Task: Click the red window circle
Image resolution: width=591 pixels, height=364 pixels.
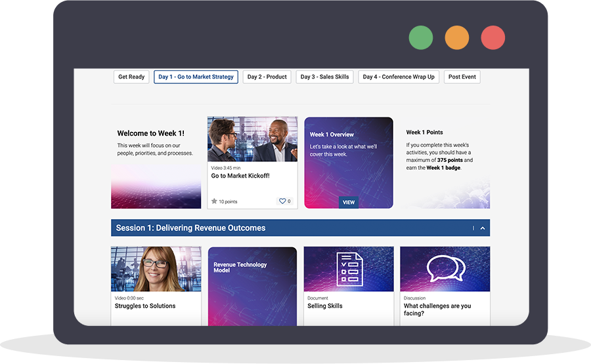Action: point(493,37)
